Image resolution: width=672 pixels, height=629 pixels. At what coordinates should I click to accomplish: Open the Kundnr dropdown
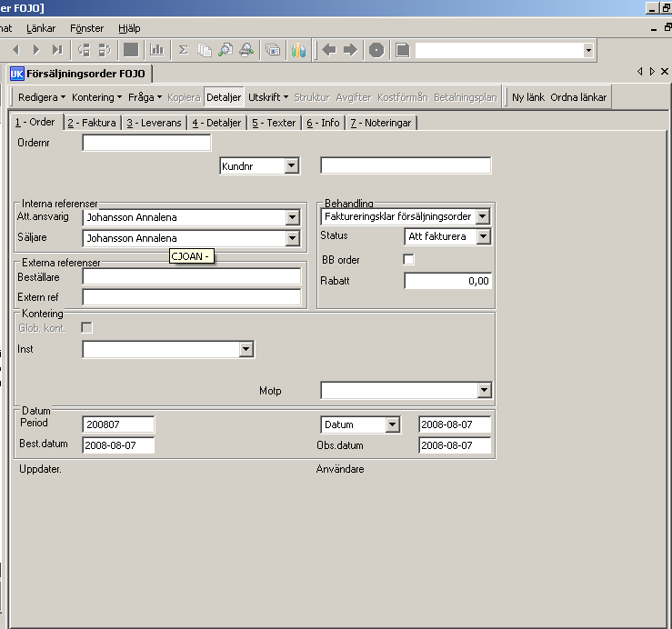tap(291, 165)
